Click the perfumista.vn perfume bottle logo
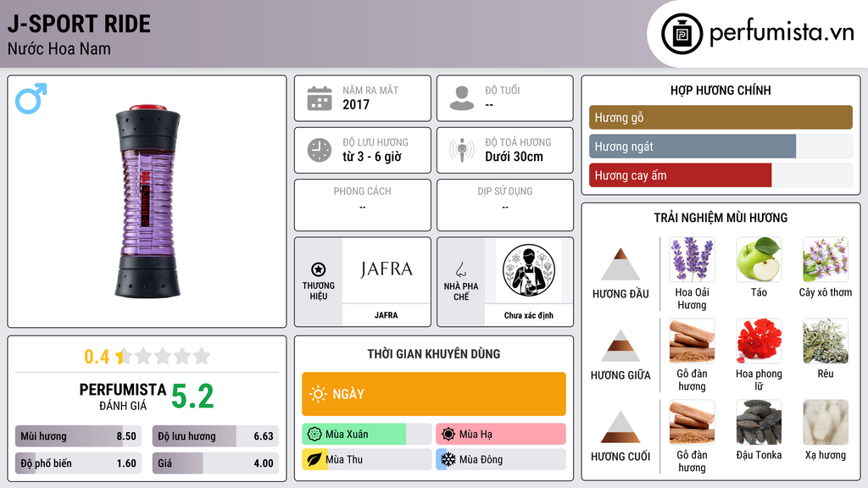Screen dimensions: 868x488 pyautogui.click(x=682, y=34)
